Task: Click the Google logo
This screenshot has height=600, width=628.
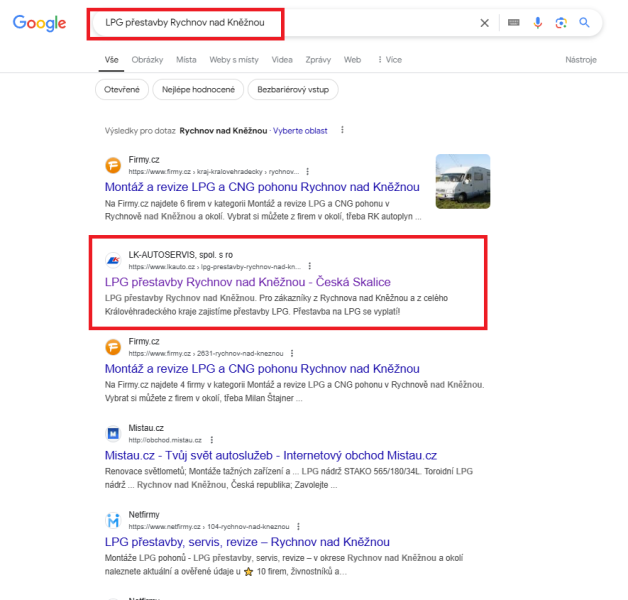Action: tap(39, 23)
